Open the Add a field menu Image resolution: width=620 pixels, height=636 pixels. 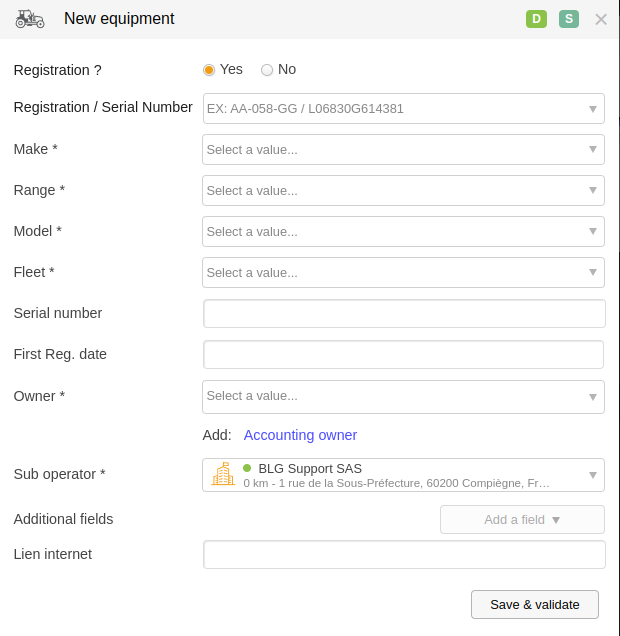[522, 520]
